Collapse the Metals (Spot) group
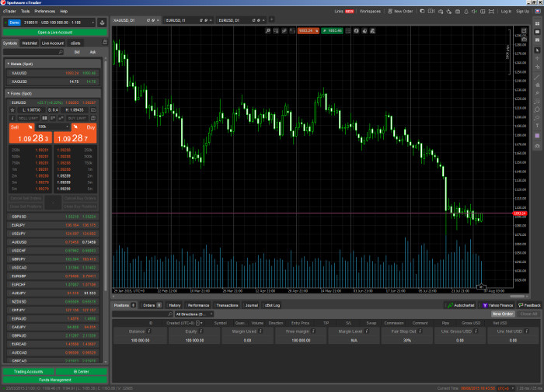544x392 pixels. 8,64
